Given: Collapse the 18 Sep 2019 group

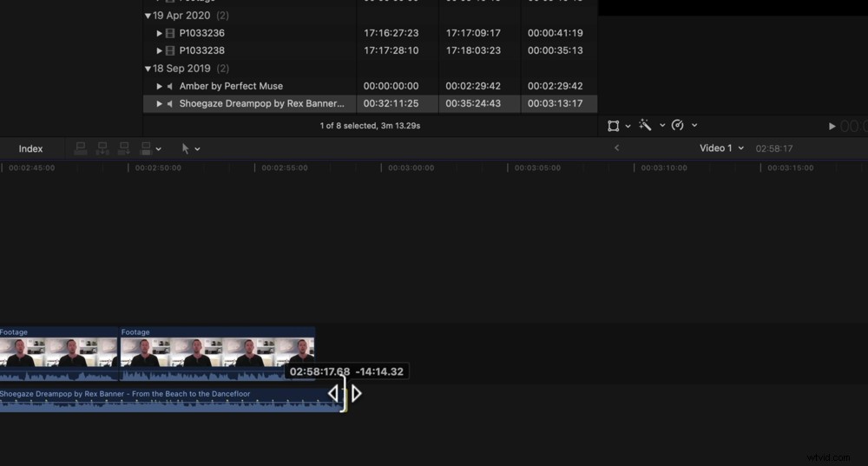Looking at the screenshot, I should pos(148,69).
